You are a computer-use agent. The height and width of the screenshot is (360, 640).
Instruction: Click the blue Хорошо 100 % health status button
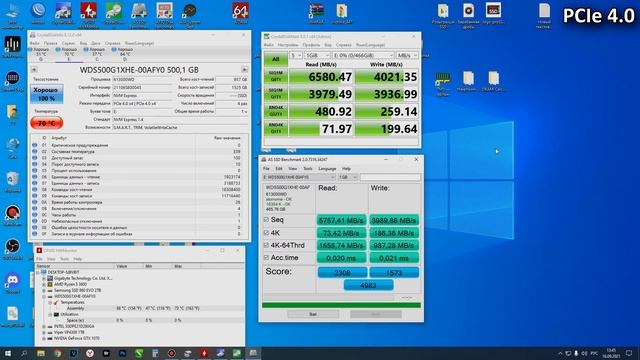tap(47, 94)
